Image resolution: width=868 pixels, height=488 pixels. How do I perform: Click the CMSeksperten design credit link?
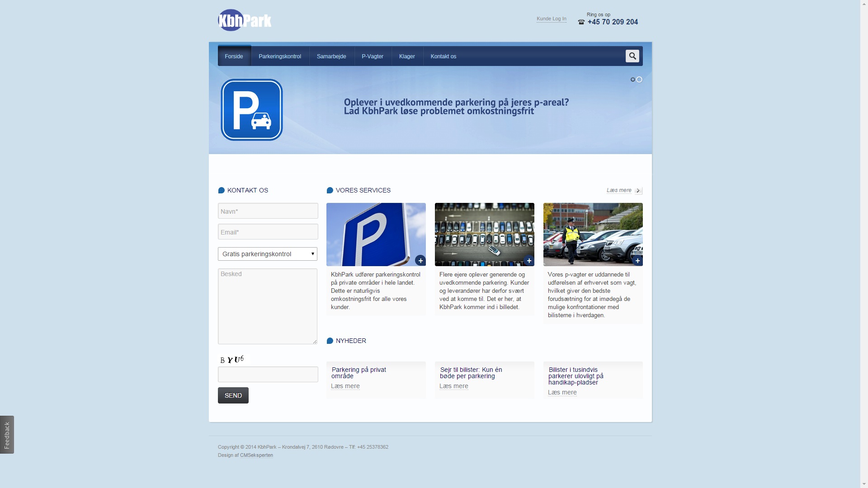coord(256,455)
